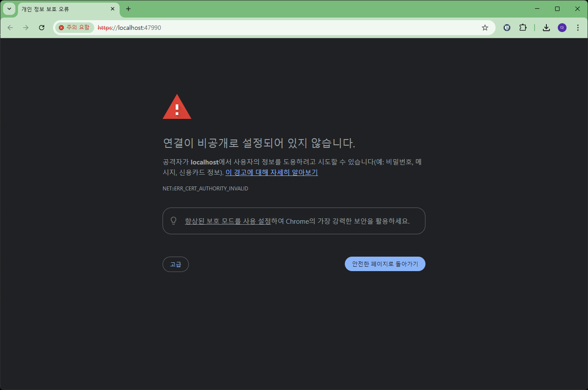Go forward to the next page
Screen dimensions: 588x390
click(26, 28)
